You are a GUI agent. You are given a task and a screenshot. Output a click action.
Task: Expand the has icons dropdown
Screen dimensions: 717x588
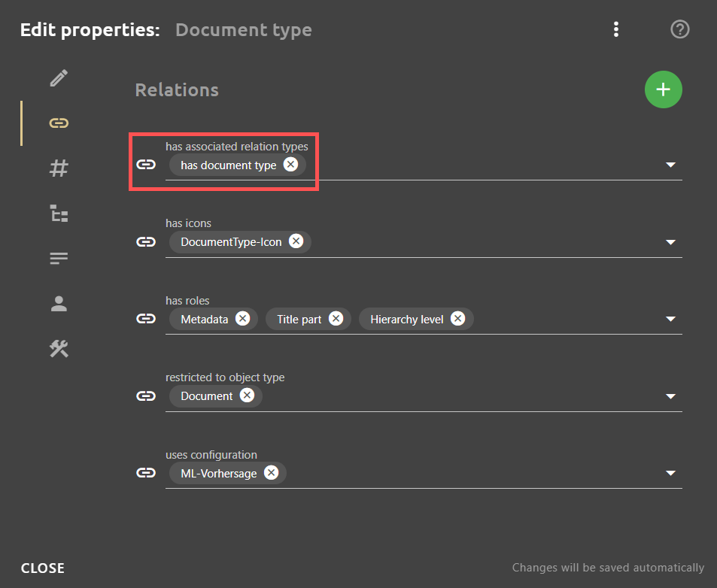[x=670, y=242]
